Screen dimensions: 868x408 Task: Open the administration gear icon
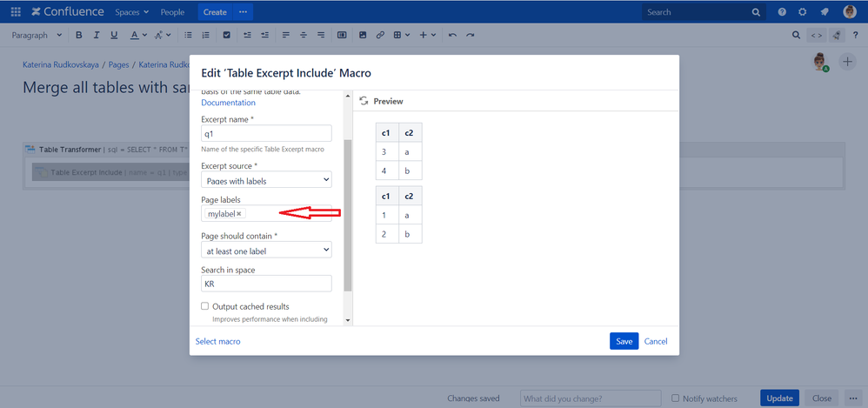click(802, 11)
